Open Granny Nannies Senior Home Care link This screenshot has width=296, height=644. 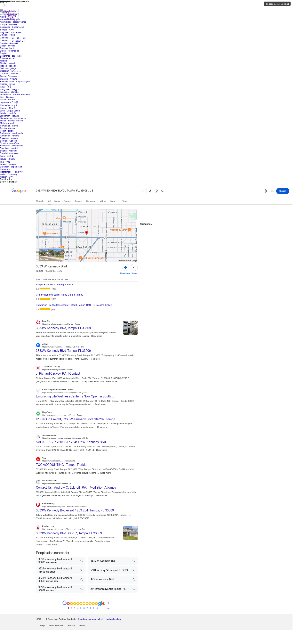[x=60, y=295]
